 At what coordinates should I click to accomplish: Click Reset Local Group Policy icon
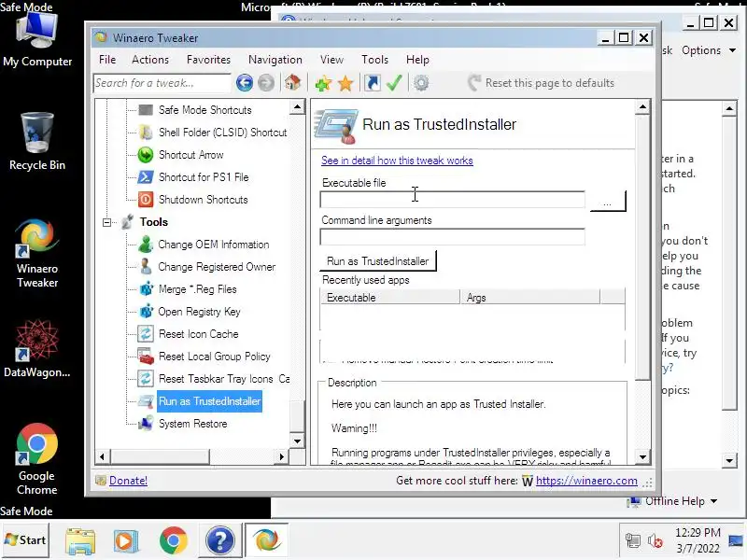[146, 357]
